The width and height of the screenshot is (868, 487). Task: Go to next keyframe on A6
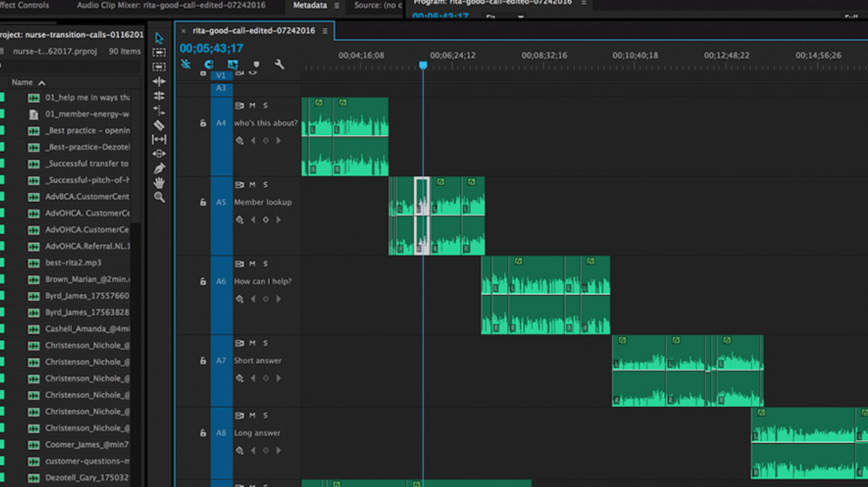click(x=278, y=299)
